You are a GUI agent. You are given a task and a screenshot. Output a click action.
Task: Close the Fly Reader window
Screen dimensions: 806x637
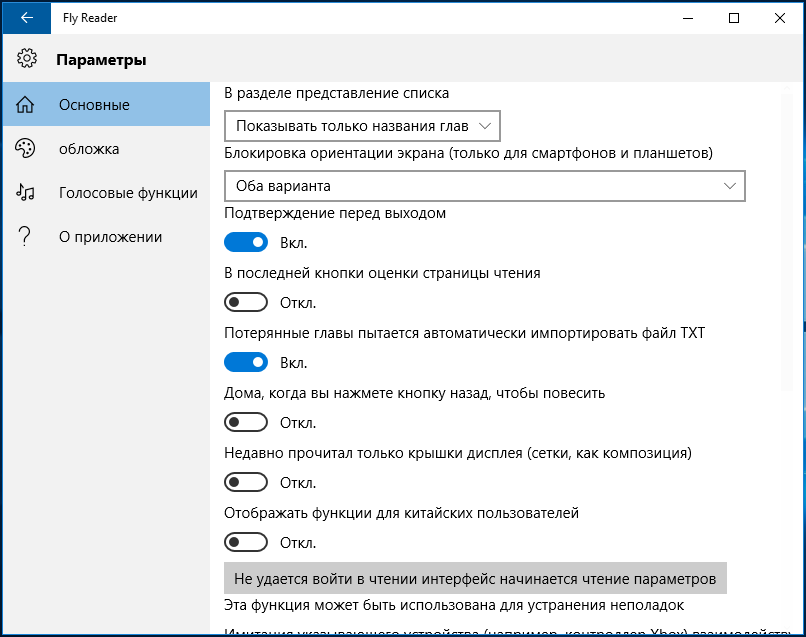(780, 18)
